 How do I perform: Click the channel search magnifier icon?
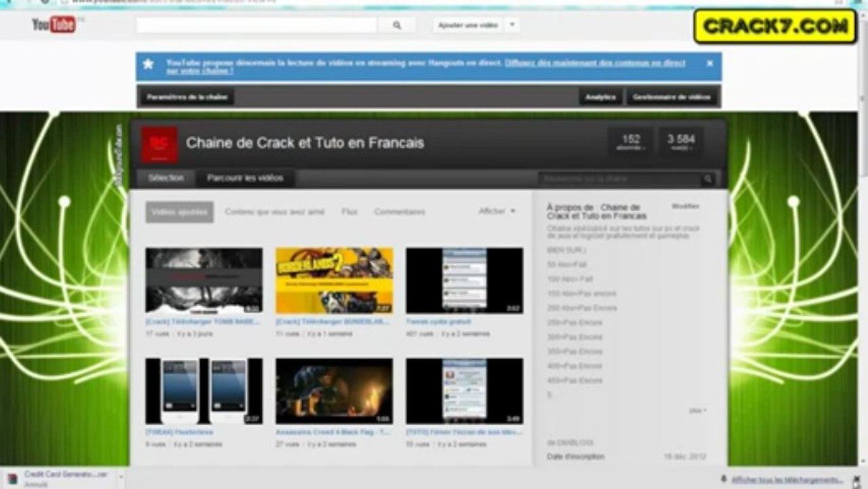(708, 179)
